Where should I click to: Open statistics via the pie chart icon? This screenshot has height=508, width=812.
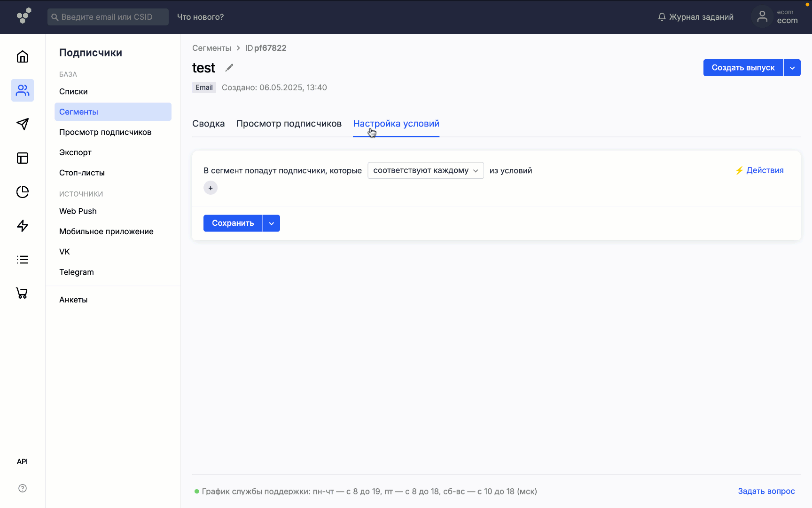[22, 192]
